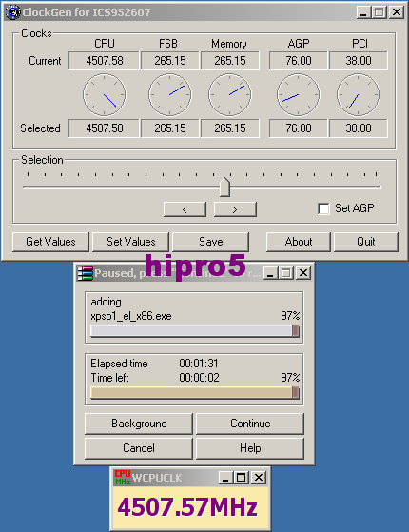Click the Current FSB value field
The width and height of the screenshot is (409, 532).
click(x=170, y=61)
